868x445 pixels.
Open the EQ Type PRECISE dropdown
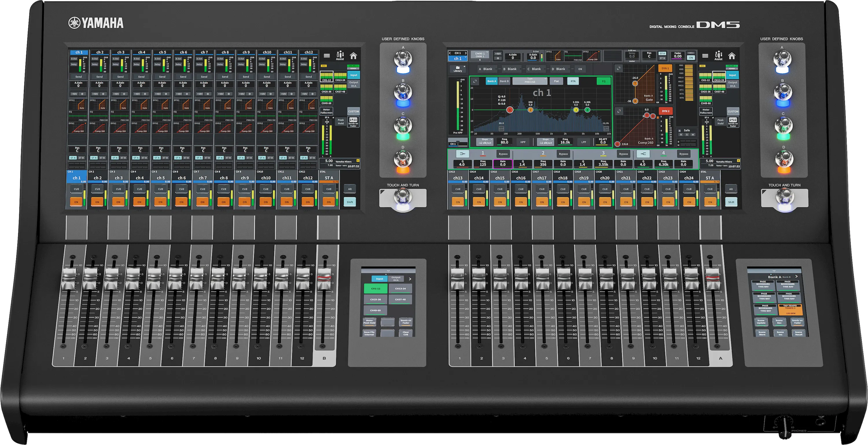[x=530, y=81]
